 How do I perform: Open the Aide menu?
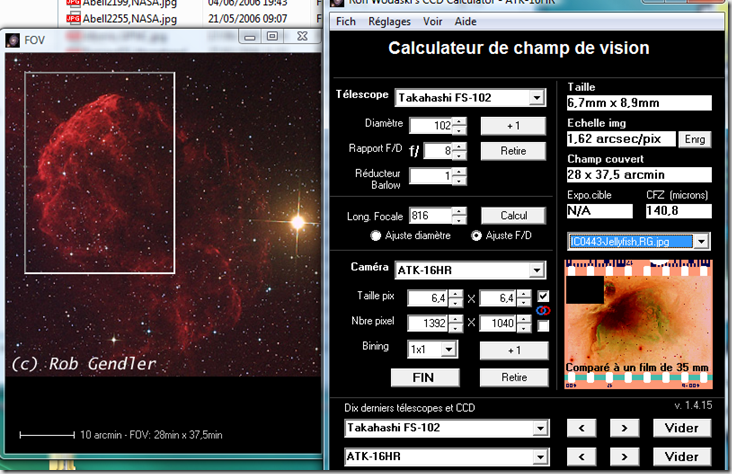click(465, 21)
